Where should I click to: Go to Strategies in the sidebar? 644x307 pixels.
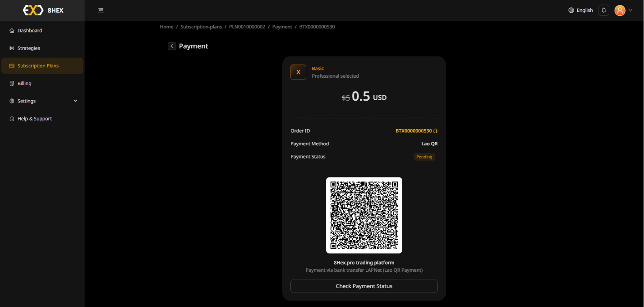click(x=29, y=48)
